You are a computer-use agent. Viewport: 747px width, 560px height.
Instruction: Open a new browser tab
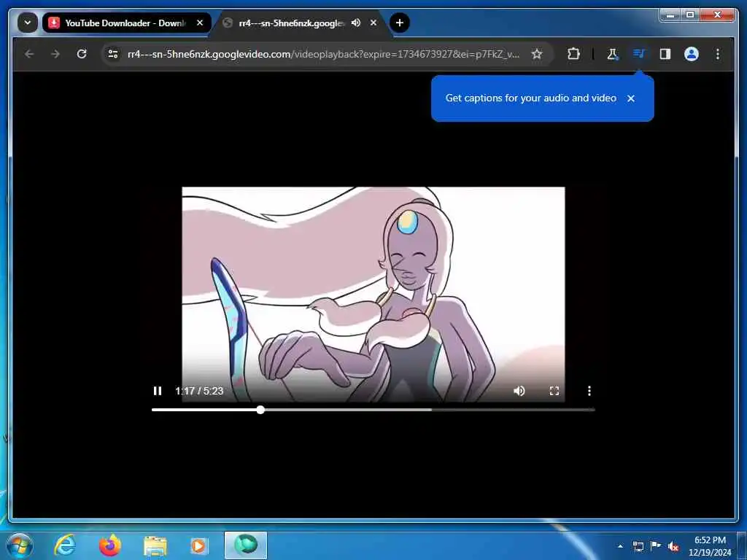point(399,23)
